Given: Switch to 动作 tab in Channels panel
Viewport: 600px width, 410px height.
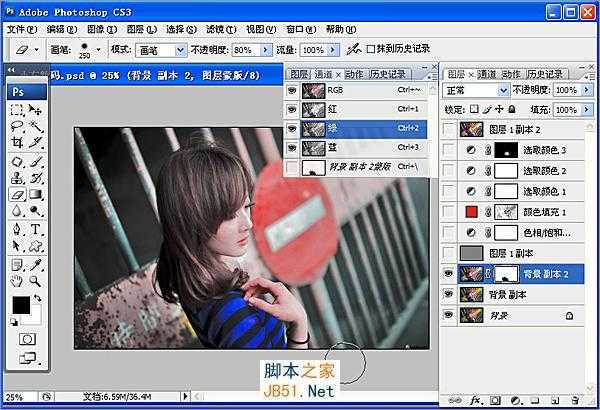Looking at the screenshot, I should [x=354, y=74].
